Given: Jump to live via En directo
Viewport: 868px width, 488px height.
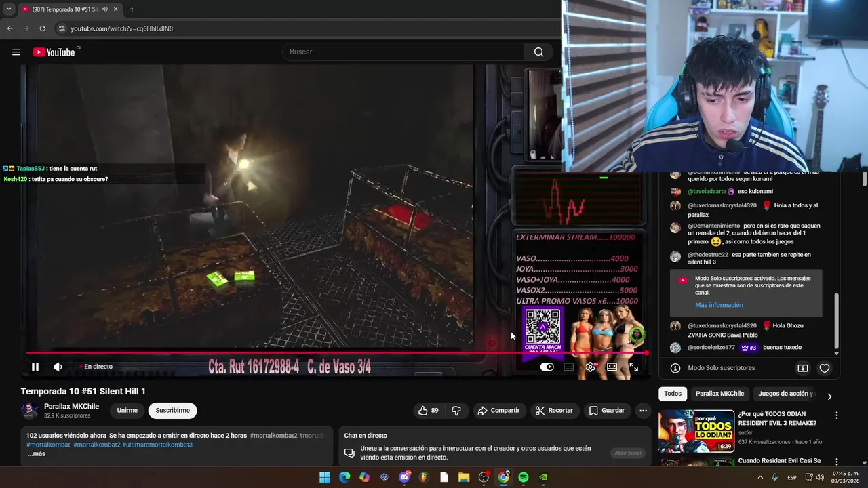Looking at the screenshot, I should (x=96, y=367).
